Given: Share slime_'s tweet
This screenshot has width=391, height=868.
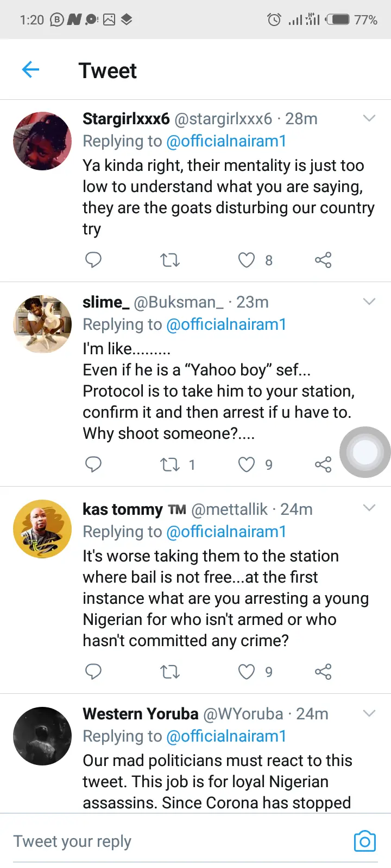Looking at the screenshot, I should pos(323,464).
